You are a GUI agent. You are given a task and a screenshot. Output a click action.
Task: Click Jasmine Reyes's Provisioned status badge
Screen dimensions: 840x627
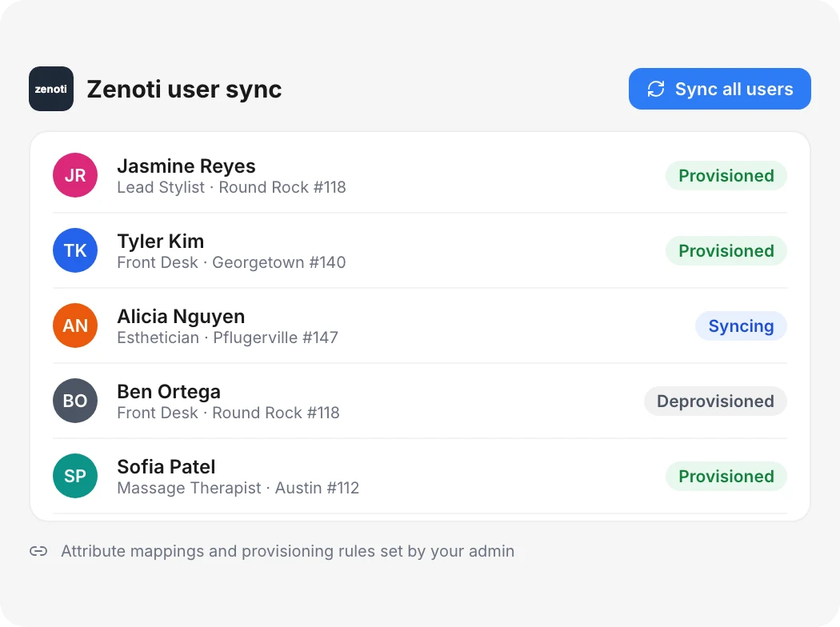pyautogui.click(x=726, y=176)
